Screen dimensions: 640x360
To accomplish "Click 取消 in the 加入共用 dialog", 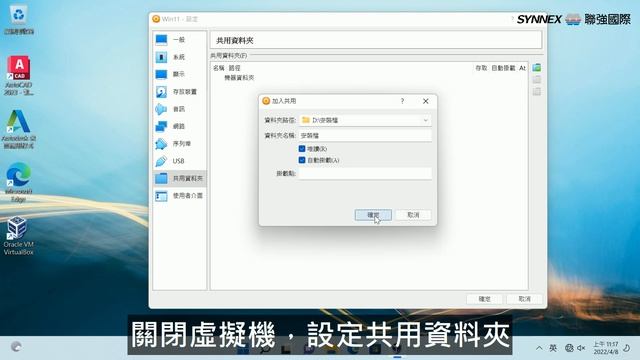I will 413,215.
